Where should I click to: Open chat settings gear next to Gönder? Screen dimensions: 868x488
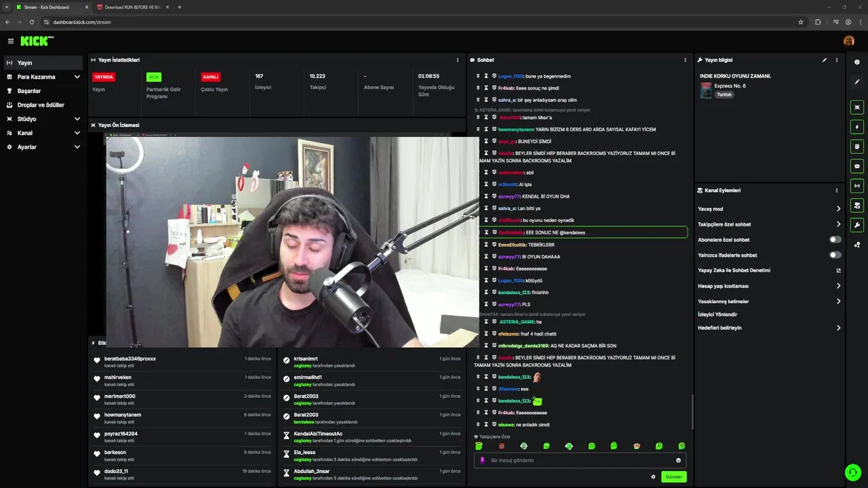coord(653,476)
